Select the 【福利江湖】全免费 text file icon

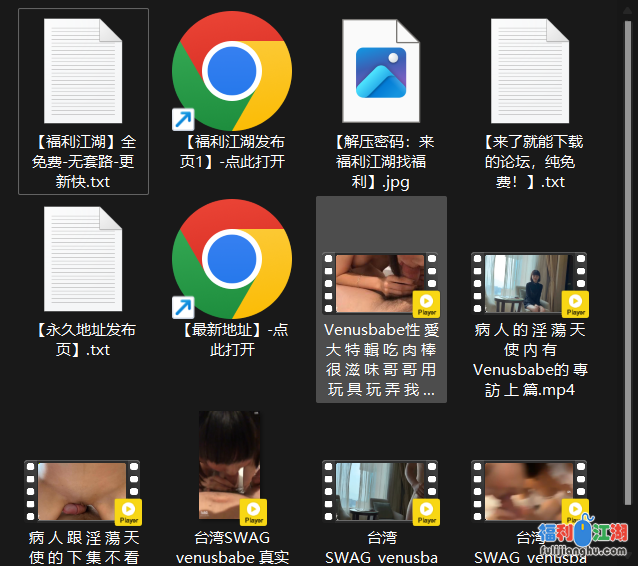click(83, 73)
